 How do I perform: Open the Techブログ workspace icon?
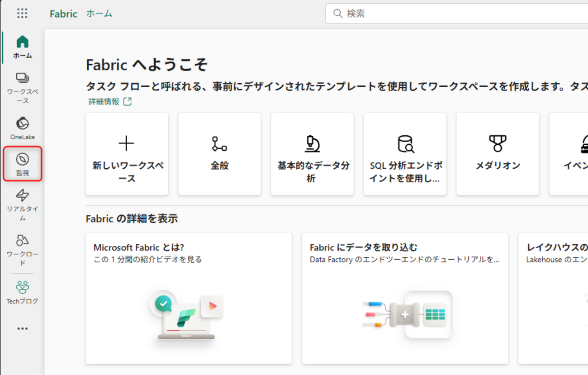pyautogui.click(x=22, y=292)
